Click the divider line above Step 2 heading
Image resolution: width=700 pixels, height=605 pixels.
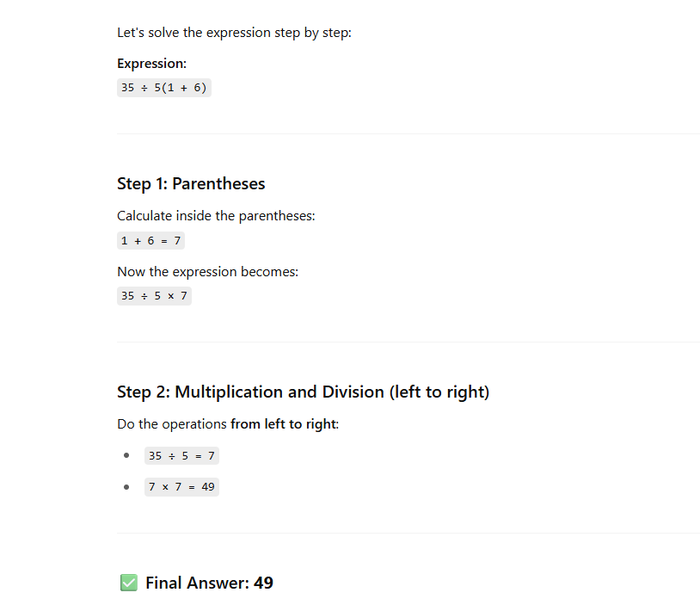[x=408, y=343]
